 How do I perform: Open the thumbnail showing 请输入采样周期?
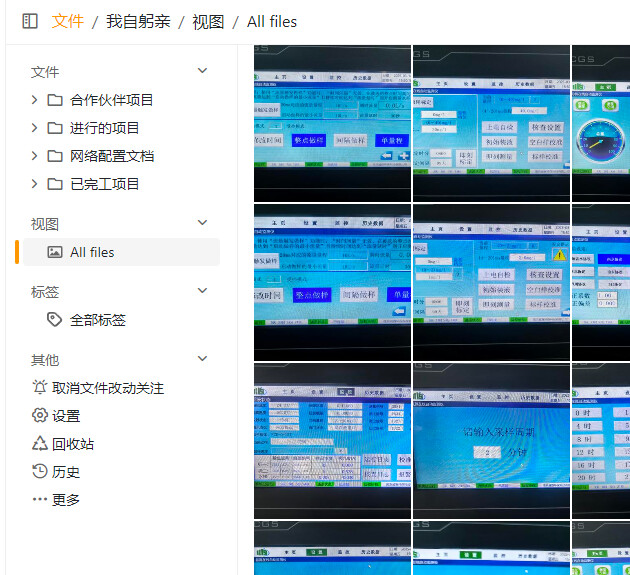[x=491, y=441]
